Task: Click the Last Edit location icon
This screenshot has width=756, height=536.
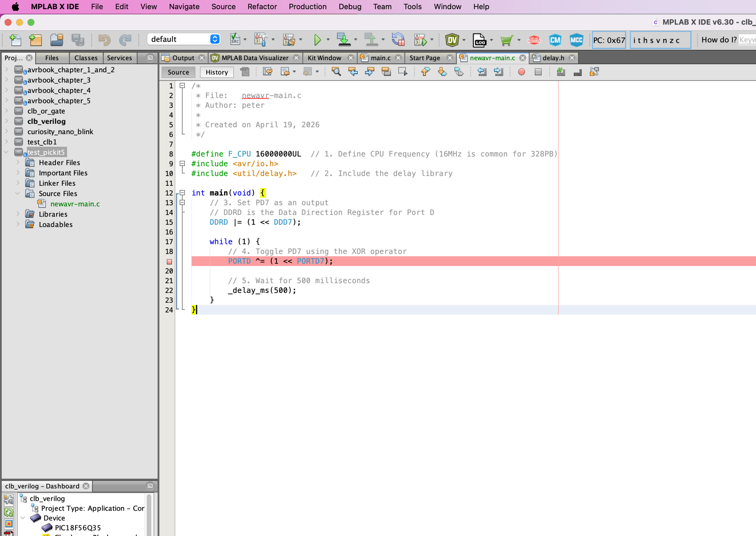Action: (268, 72)
